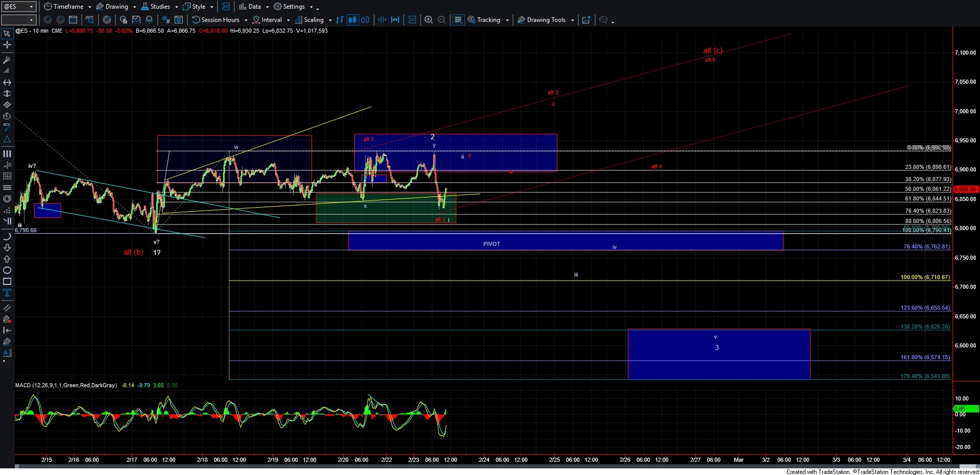Select the Text drawing tool in sidebar
The image size is (980, 475).
pyautogui.click(x=7, y=293)
